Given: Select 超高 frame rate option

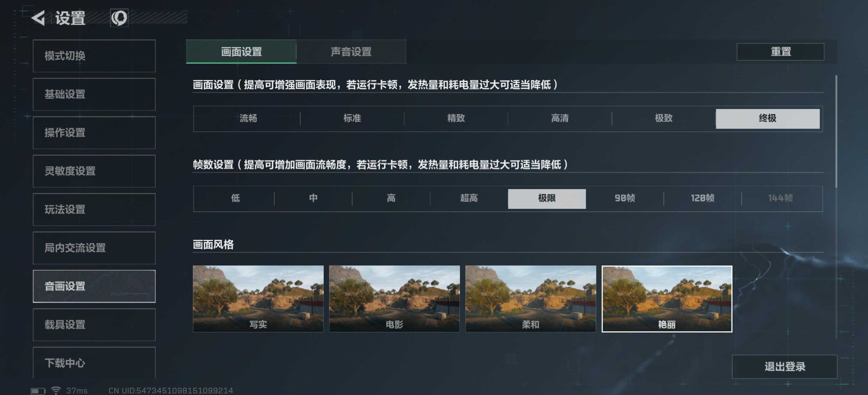Looking at the screenshot, I should [469, 198].
